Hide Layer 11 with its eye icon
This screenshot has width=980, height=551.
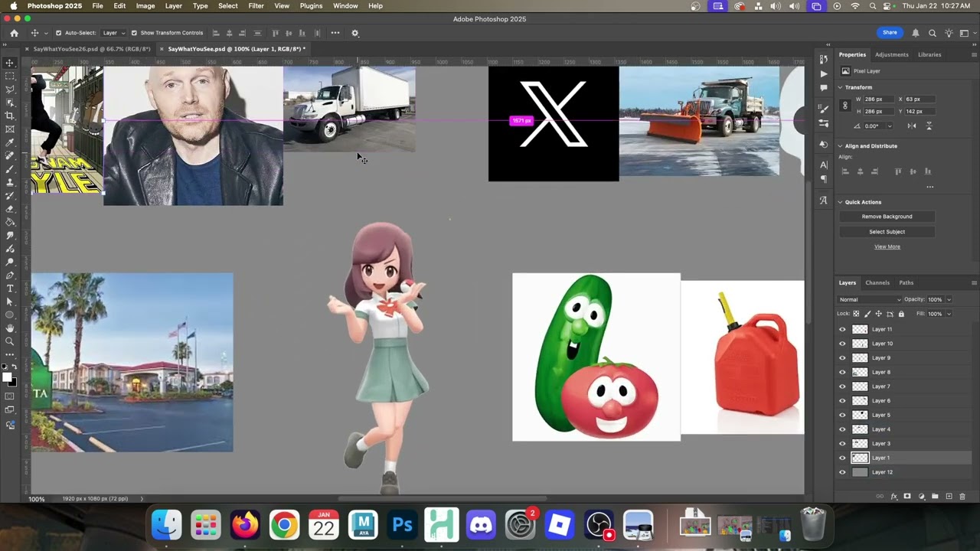click(842, 329)
